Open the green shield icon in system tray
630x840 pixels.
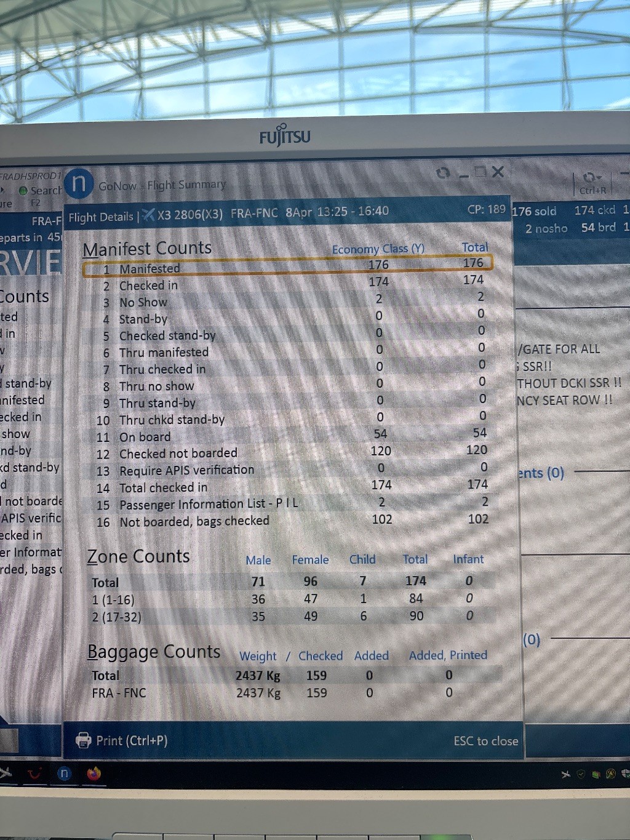point(580,774)
